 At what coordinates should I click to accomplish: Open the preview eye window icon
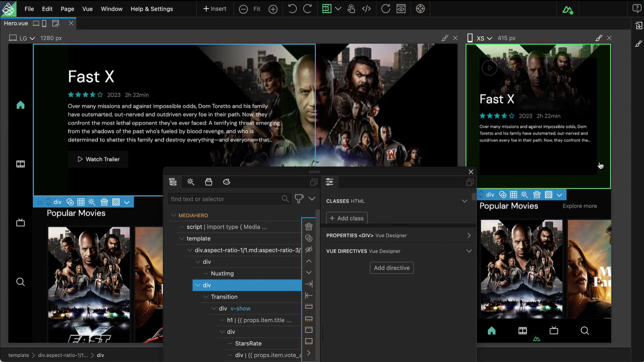pyautogui.click(x=401, y=8)
